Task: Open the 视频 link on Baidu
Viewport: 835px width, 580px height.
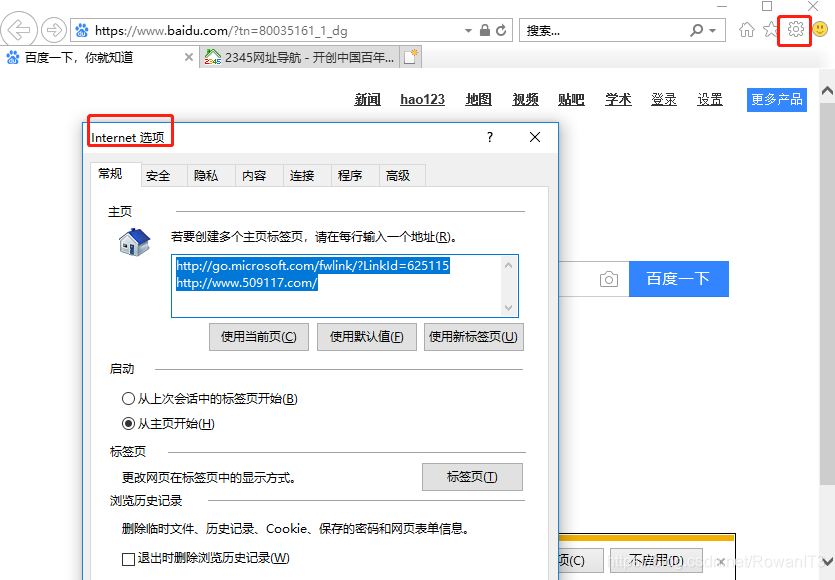Action: click(525, 99)
